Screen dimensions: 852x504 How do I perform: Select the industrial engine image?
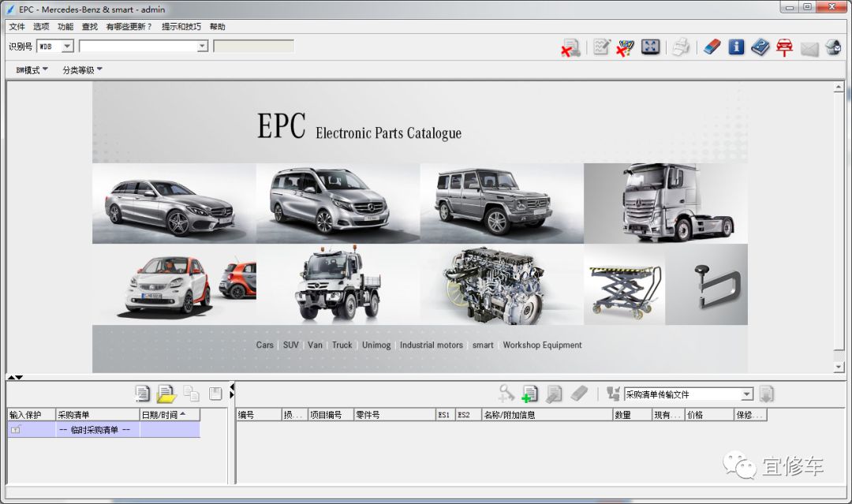point(502,285)
